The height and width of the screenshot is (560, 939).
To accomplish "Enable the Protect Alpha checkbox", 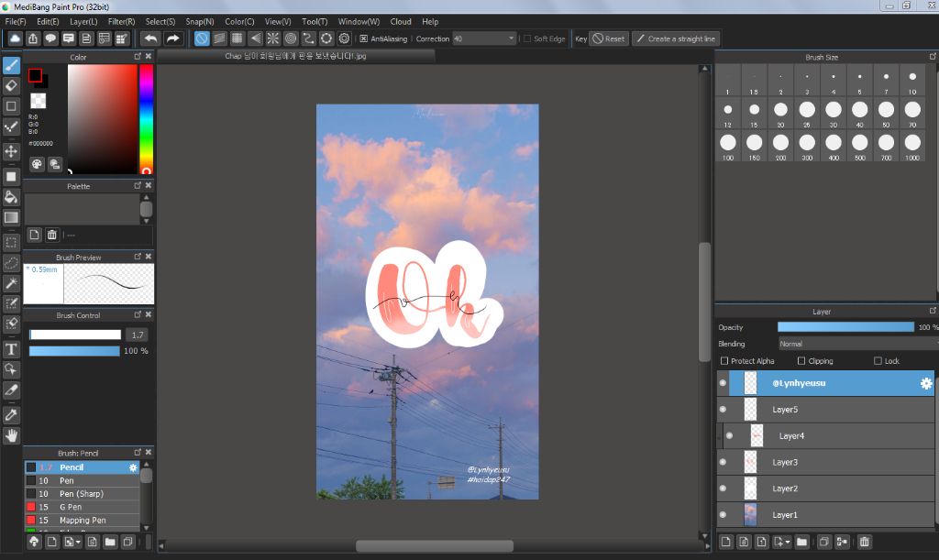I will coord(724,361).
